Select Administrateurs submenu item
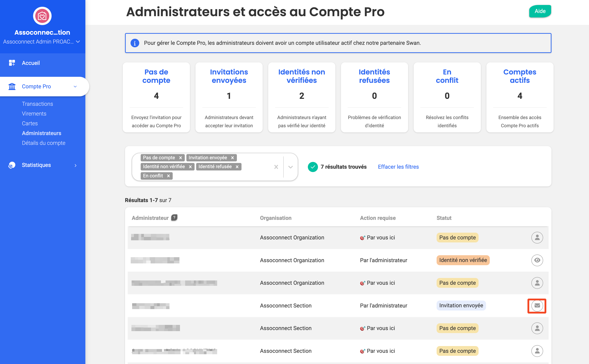This screenshot has height=364, width=589. coord(41,133)
